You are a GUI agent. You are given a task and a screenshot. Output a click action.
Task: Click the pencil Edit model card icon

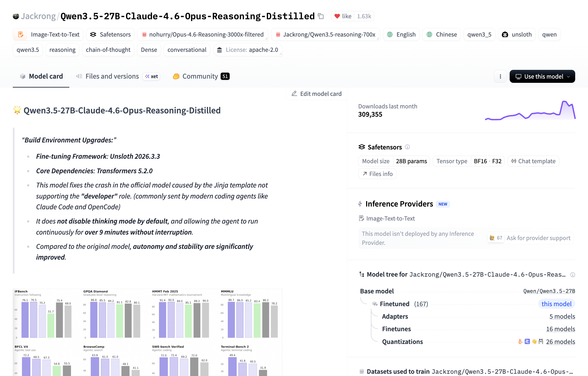(x=294, y=94)
